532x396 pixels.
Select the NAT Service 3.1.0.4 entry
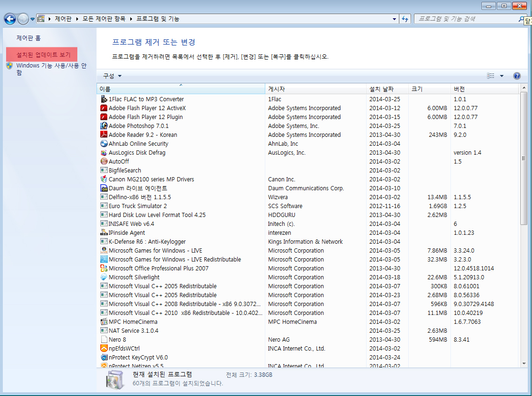[x=308, y=330]
